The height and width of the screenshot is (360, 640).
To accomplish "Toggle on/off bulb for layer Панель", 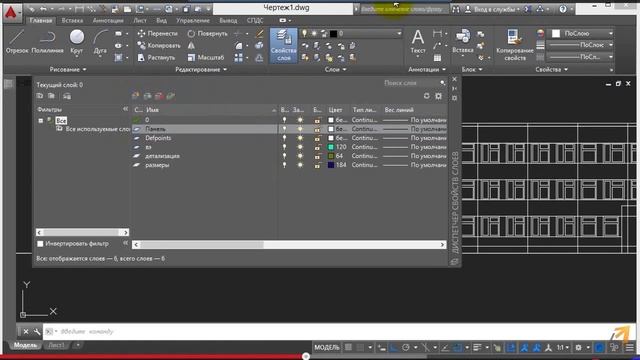I will (x=284, y=129).
